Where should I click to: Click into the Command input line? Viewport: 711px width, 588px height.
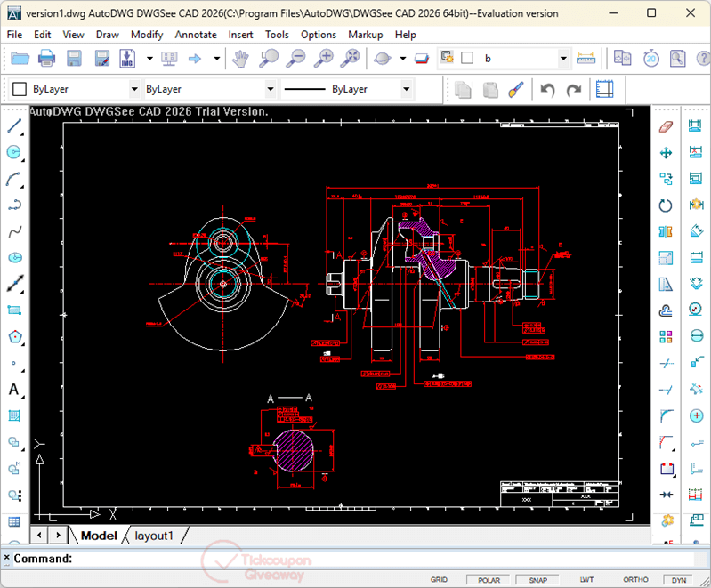pyautogui.click(x=384, y=559)
